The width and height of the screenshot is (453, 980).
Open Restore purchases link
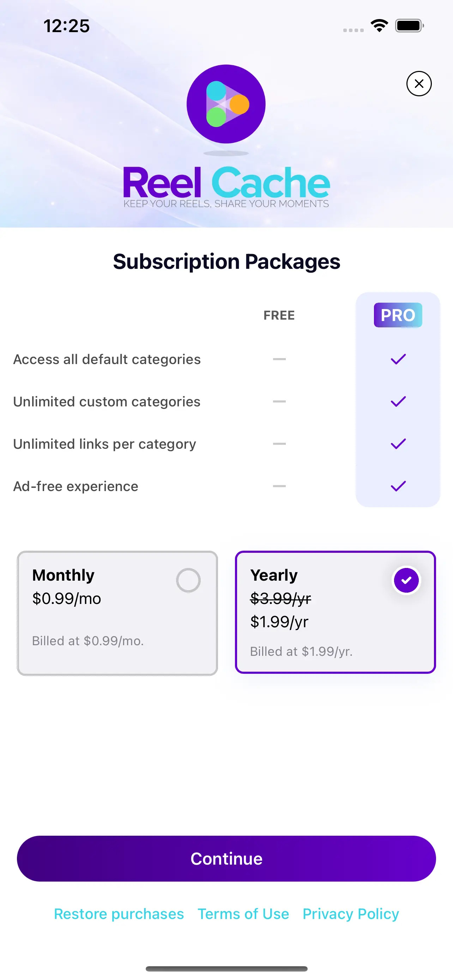[119, 914]
